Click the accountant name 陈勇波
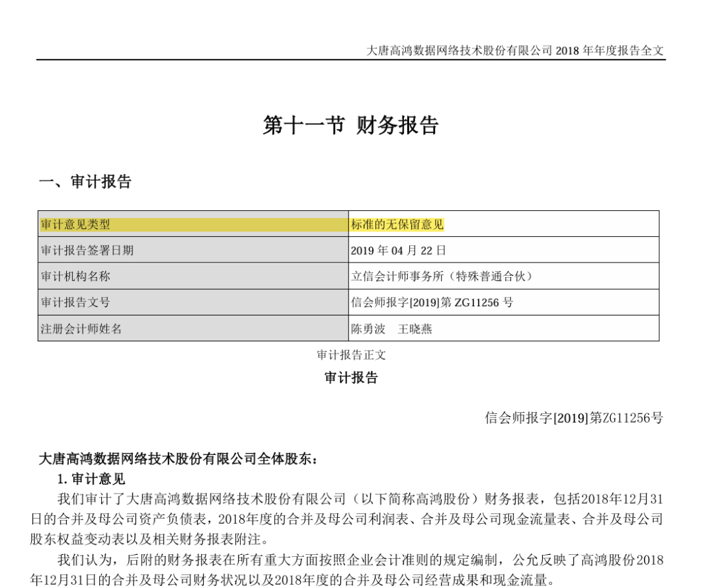This screenshot has width=714, height=588. point(368,329)
